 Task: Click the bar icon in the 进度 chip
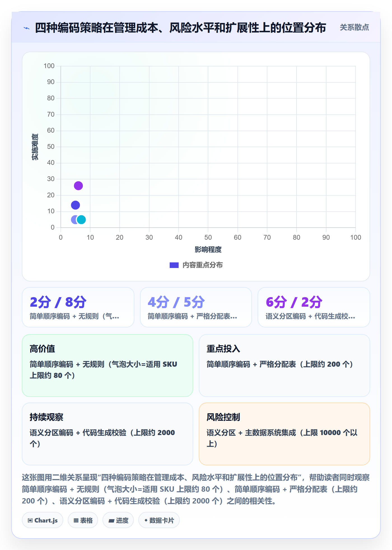click(x=111, y=521)
